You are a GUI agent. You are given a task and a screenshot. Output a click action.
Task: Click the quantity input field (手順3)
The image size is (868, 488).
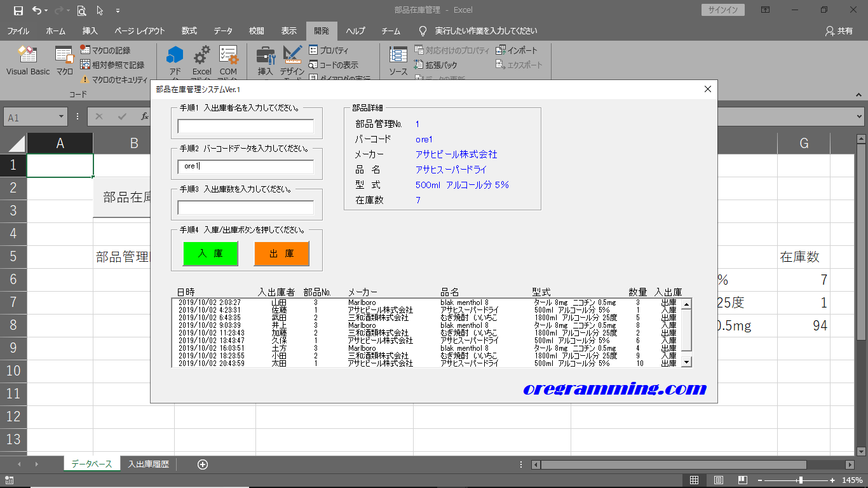click(245, 208)
